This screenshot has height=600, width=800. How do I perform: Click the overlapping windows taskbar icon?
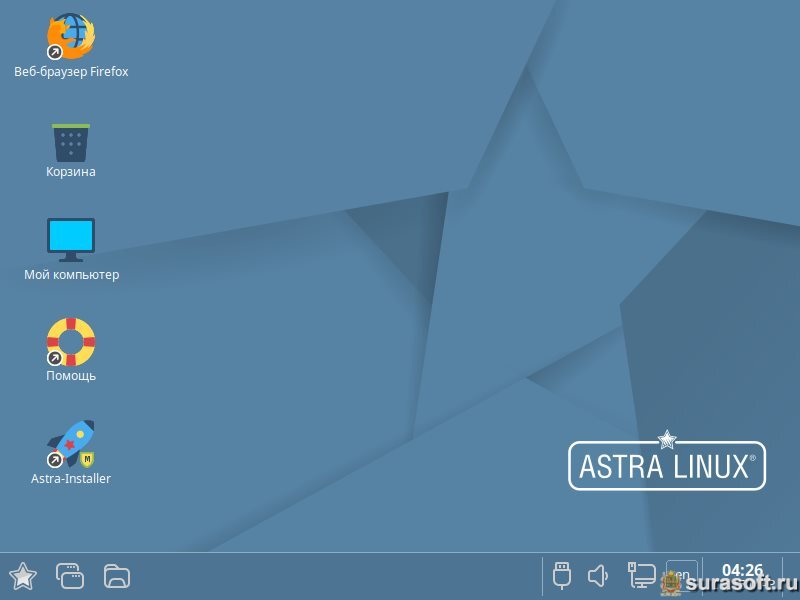(x=70, y=577)
